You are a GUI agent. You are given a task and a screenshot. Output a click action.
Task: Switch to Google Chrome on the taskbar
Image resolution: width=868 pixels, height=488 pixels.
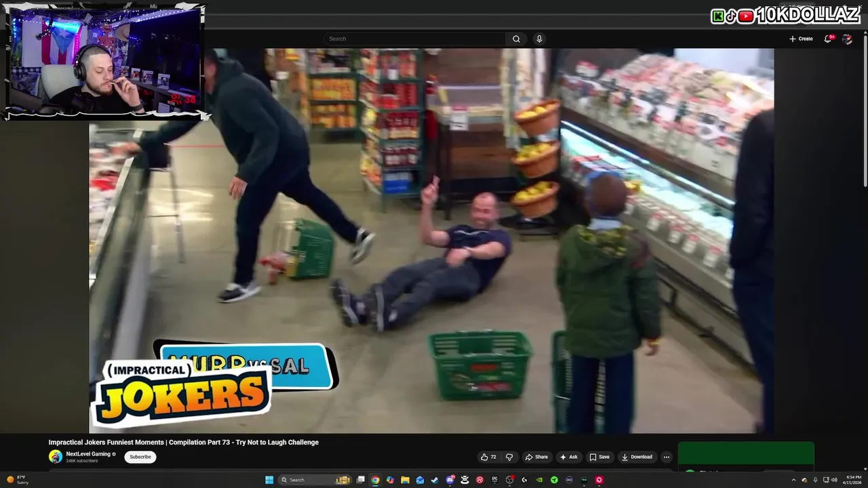point(375,480)
